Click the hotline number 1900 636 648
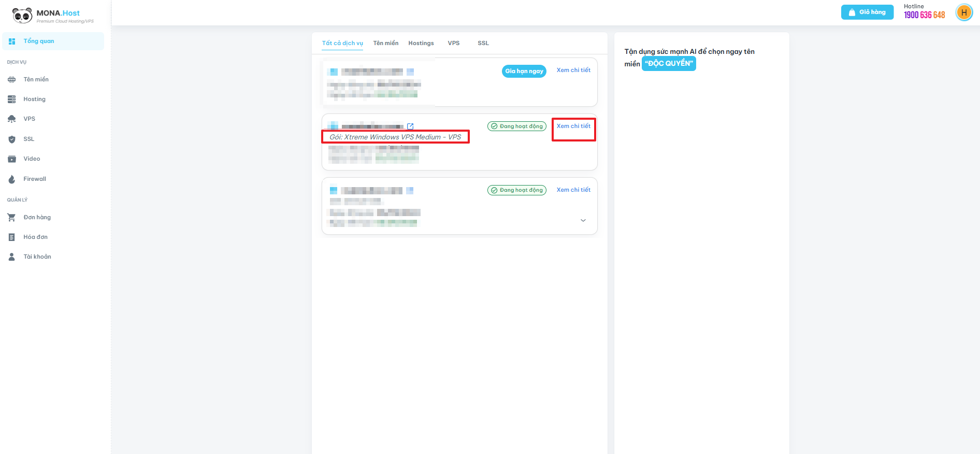This screenshot has height=454, width=980. tap(924, 15)
